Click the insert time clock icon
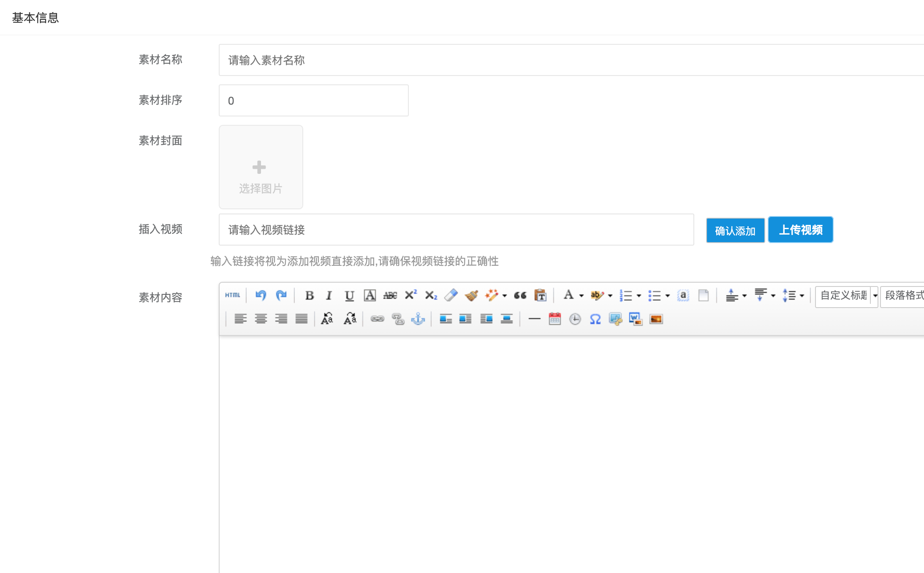 tap(575, 319)
